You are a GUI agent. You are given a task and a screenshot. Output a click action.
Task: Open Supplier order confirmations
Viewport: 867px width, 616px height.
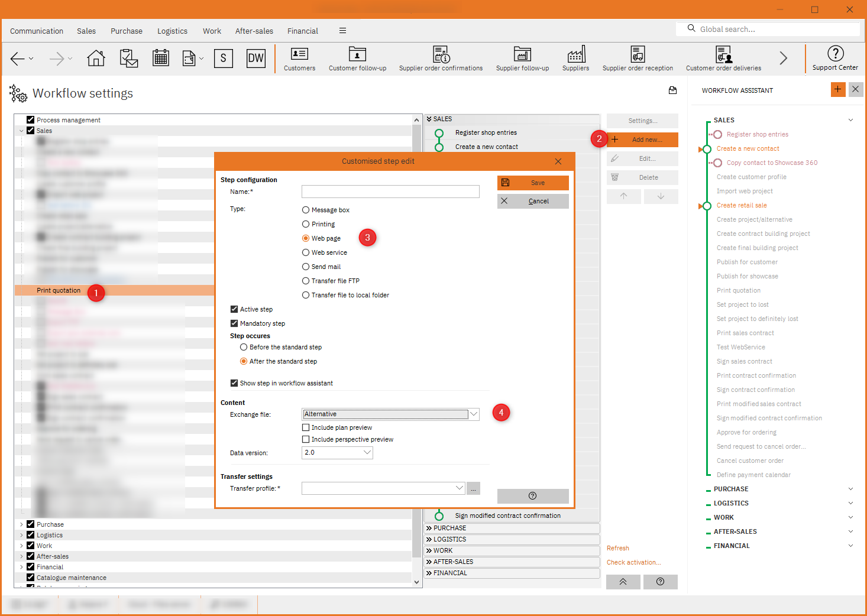coord(441,58)
